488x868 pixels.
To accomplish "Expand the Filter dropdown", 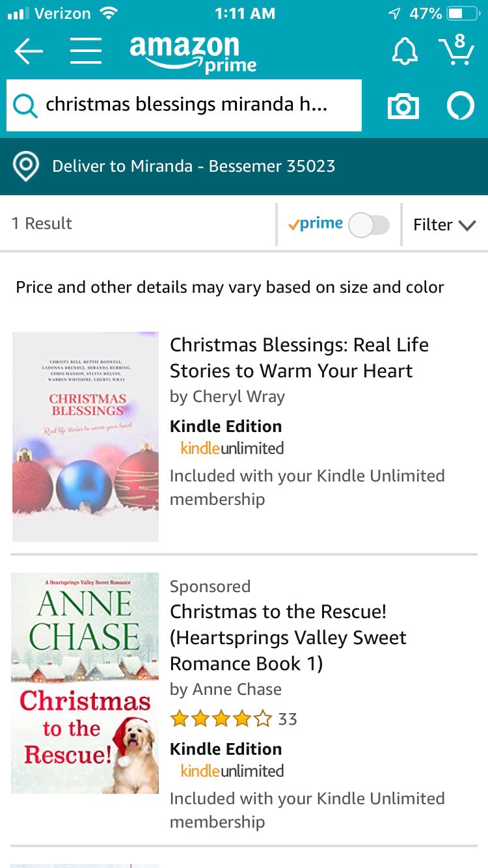I will 444,225.
